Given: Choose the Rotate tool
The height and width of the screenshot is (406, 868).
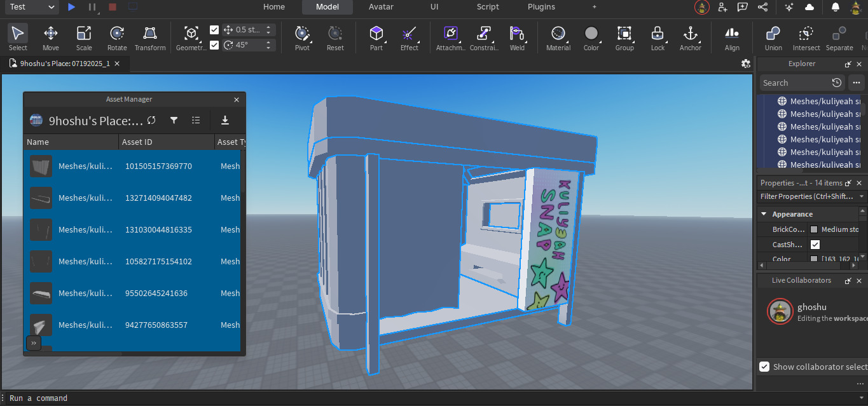Looking at the screenshot, I should (x=117, y=37).
